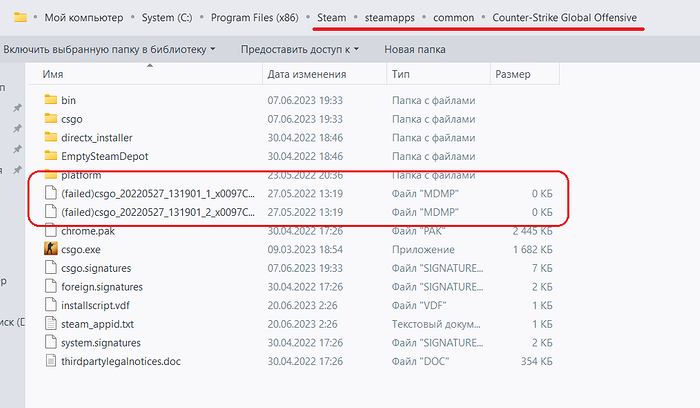700x408 pixels.
Task: Navigate to 'Program Files (x86)' breadcrumb
Action: click(254, 18)
